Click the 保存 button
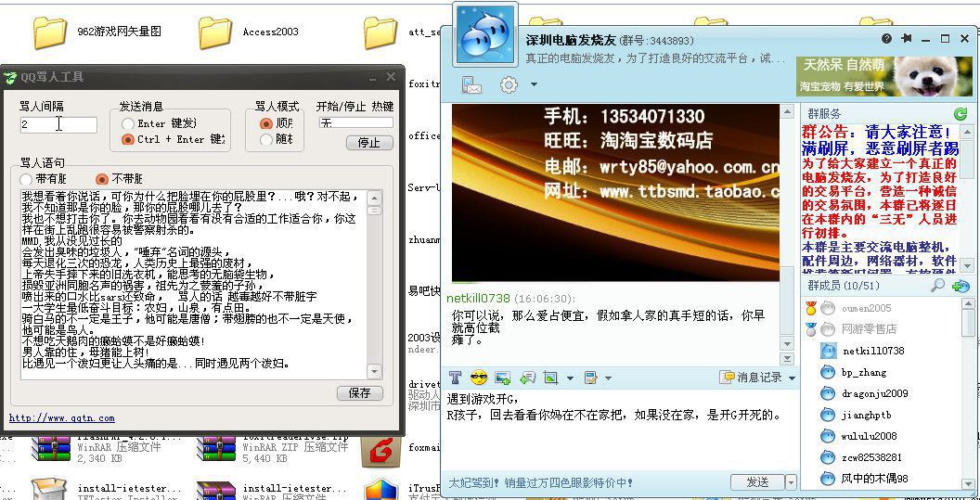Screen dimensions: 980x500 pyautogui.click(x=359, y=393)
